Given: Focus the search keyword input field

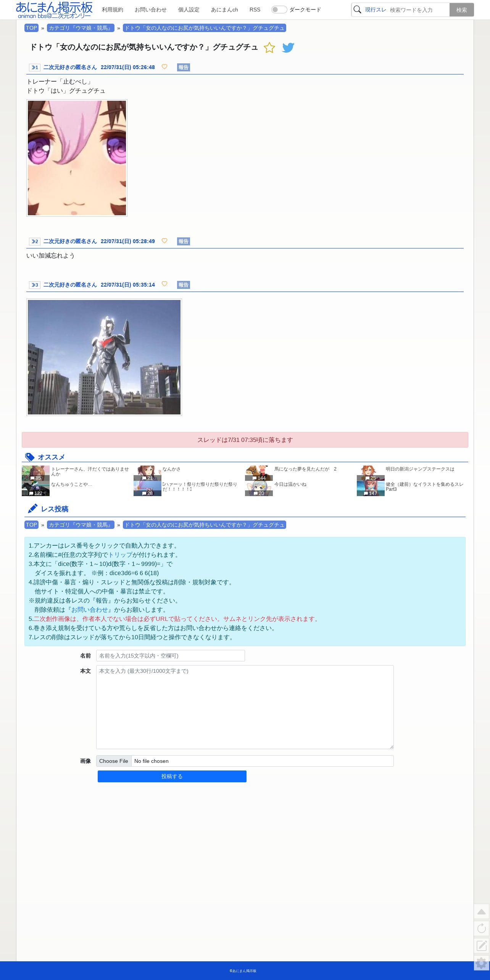Looking at the screenshot, I should point(418,10).
